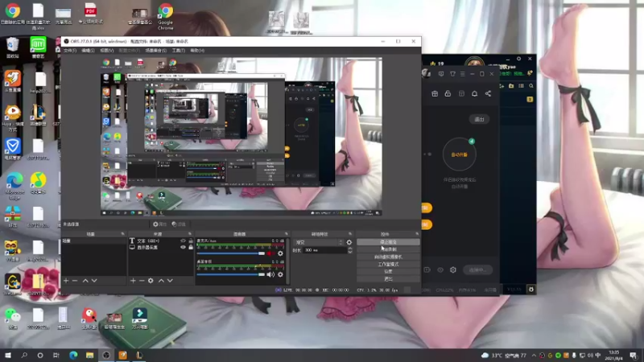Viewport: 644px width, 362px height.
Task: Open the Scenes panel dock popout icon
Action: click(x=123, y=234)
